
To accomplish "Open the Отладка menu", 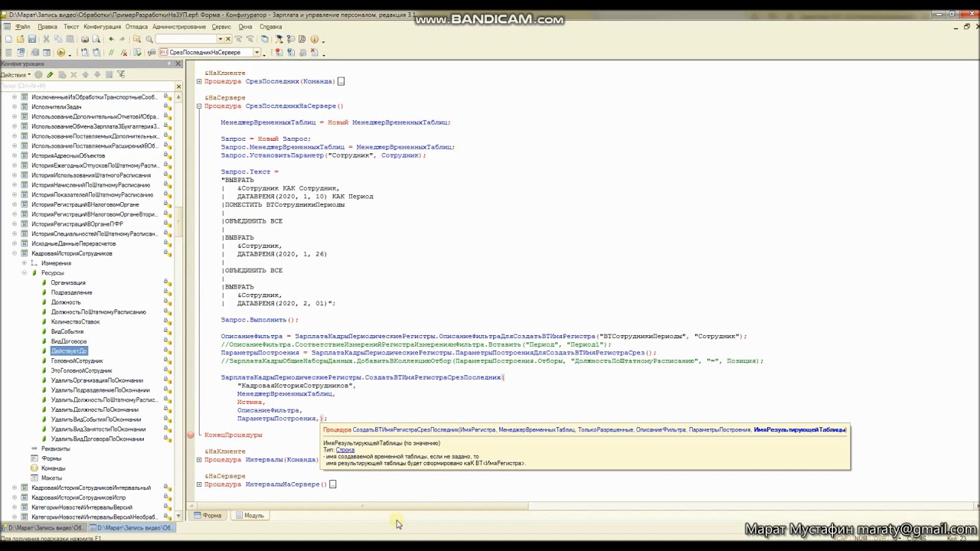I will 137,27.
